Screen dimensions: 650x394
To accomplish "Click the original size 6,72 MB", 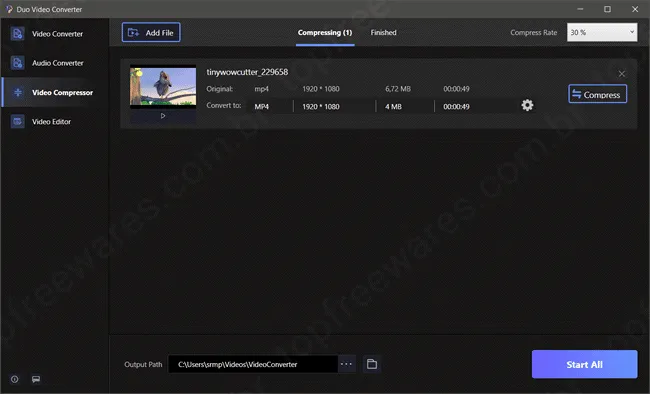I will (398, 89).
